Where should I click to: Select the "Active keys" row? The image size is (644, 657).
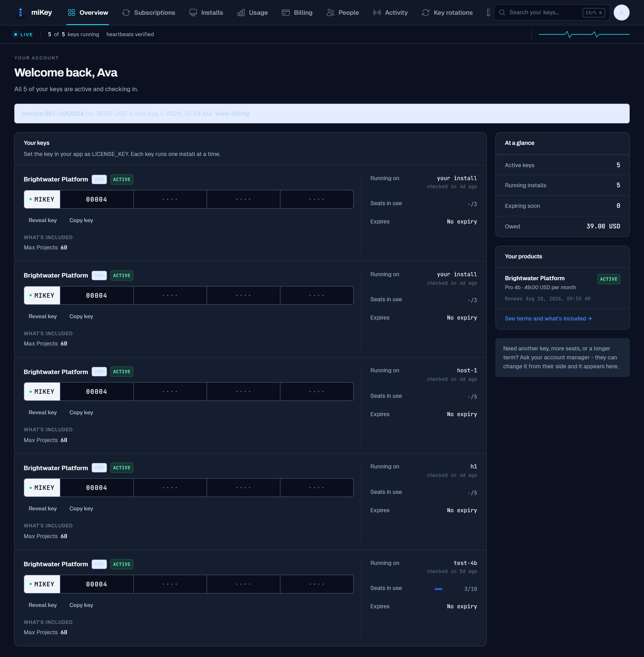point(562,165)
